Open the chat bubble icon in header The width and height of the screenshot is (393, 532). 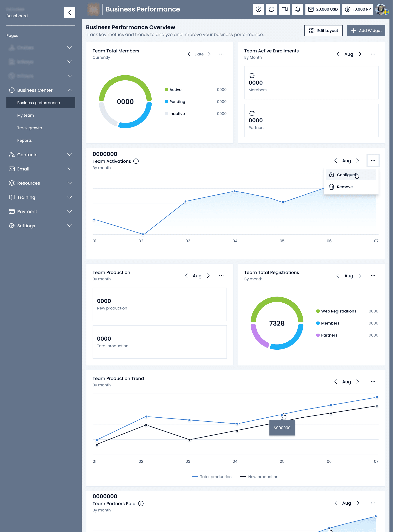tap(271, 9)
